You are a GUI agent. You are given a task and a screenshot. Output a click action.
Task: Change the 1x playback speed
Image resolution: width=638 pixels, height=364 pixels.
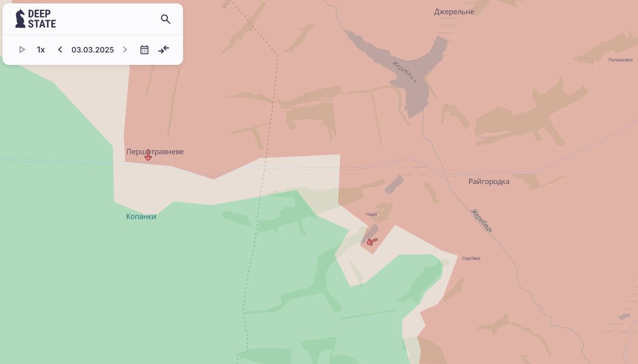(x=41, y=50)
